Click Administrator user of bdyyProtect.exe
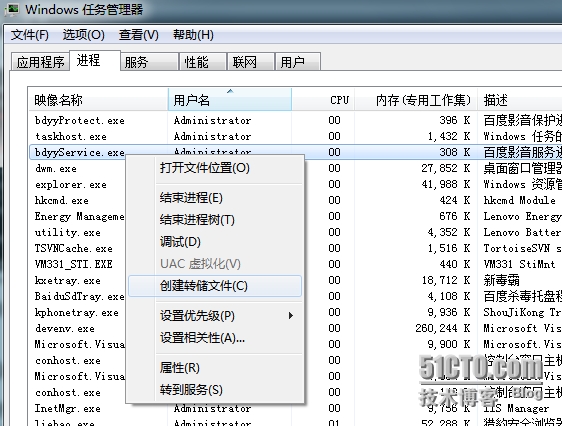This screenshot has width=562, height=426. (212, 120)
